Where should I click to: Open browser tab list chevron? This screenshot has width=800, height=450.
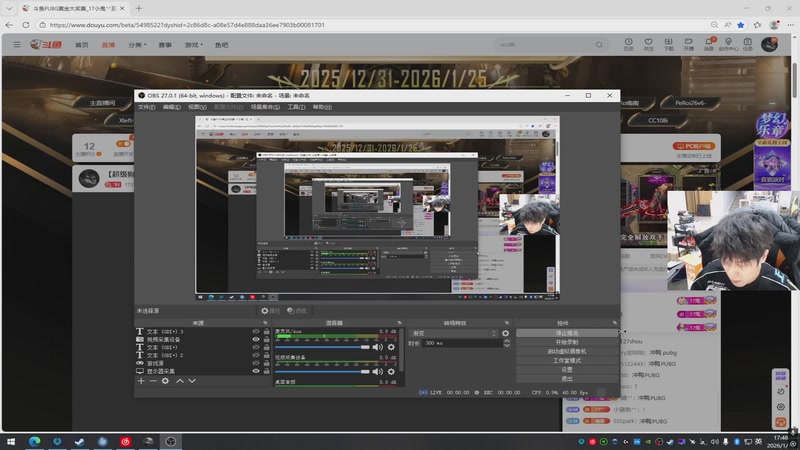coord(9,8)
